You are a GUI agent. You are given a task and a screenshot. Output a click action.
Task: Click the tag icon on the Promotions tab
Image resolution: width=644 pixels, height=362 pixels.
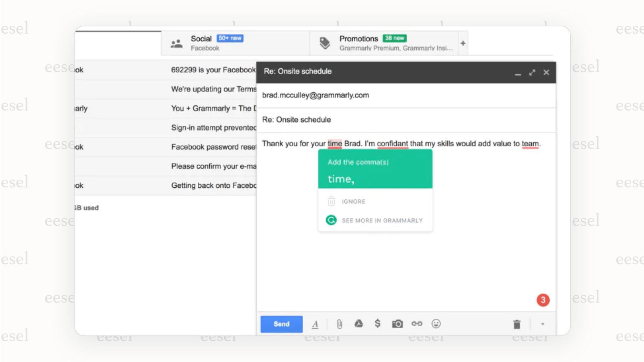(325, 43)
